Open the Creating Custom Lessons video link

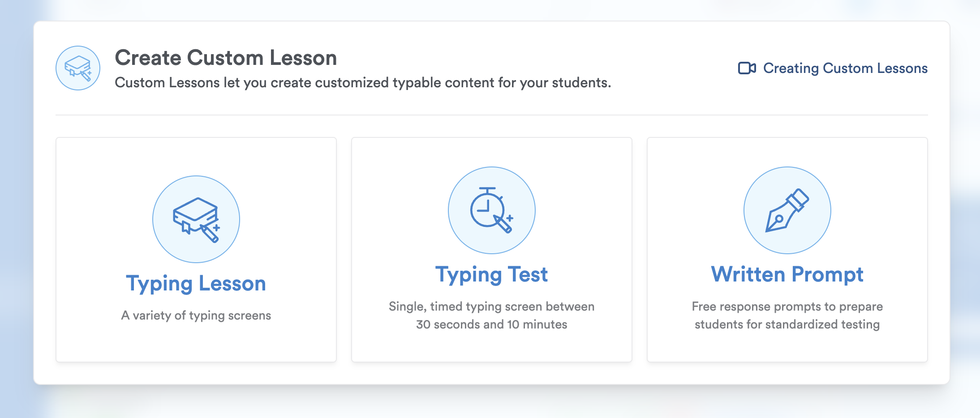pyautogui.click(x=845, y=68)
